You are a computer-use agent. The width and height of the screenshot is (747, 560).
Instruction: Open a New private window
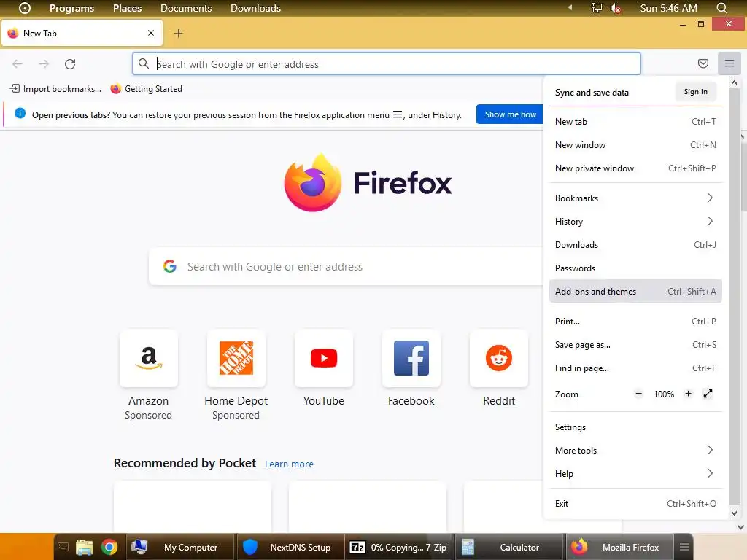point(635,168)
